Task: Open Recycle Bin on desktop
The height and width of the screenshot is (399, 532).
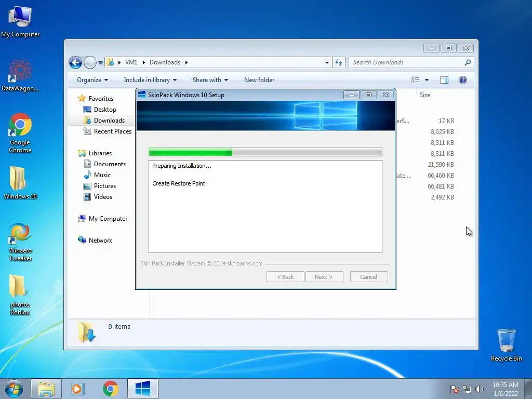Action: (x=506, y=345)
